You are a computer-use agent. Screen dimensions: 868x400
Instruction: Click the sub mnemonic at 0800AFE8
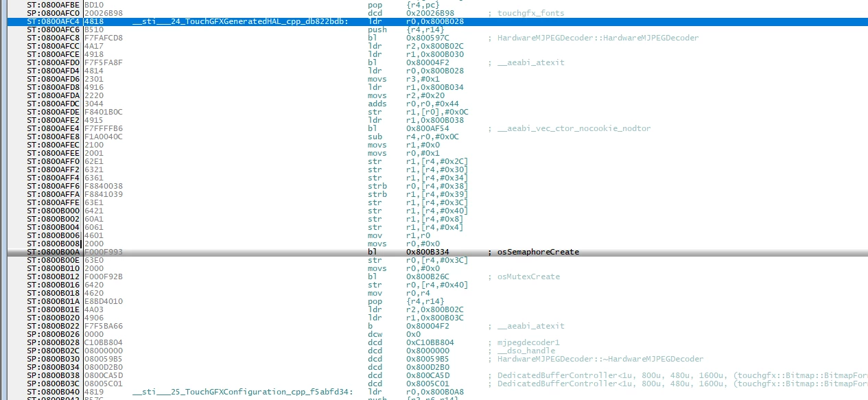coord(375,137)
